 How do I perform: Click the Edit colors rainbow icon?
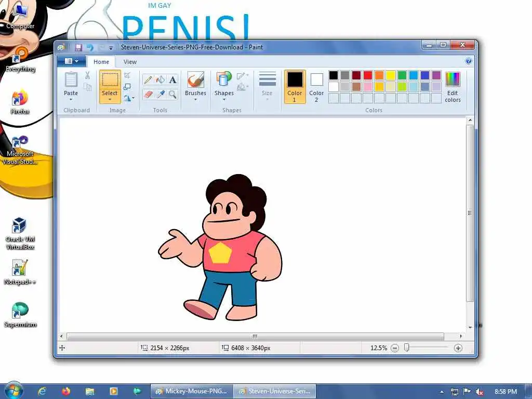click(x=453, y=79)
